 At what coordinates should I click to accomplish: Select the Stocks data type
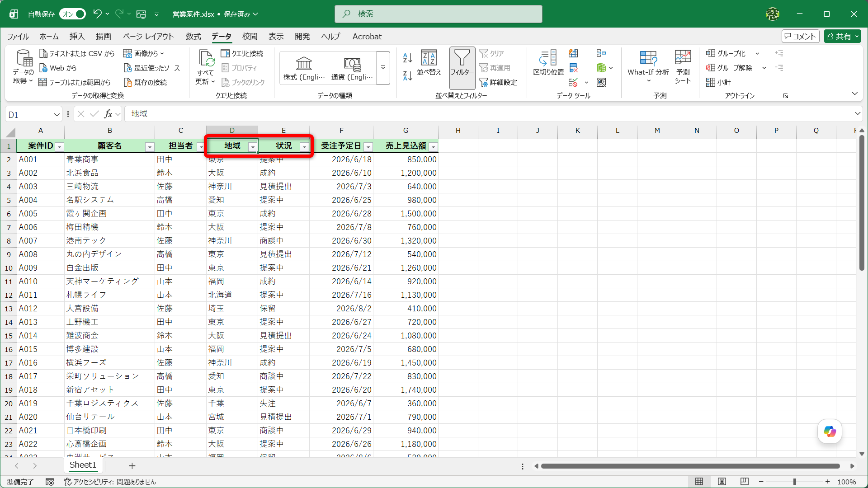pyautogui.click(x=304, y=68)
